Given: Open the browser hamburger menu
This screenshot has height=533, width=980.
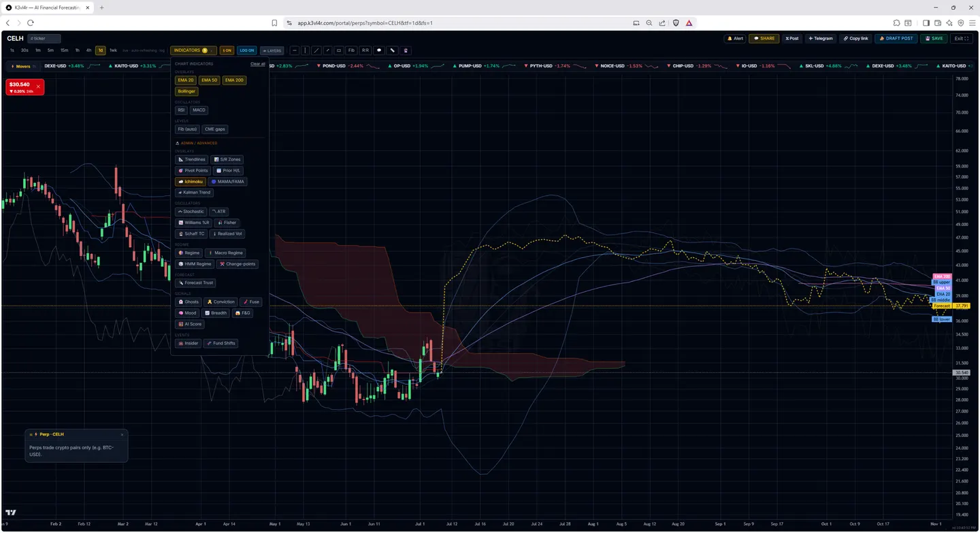Looking at the screenshot, I should (x=972, y=22).
